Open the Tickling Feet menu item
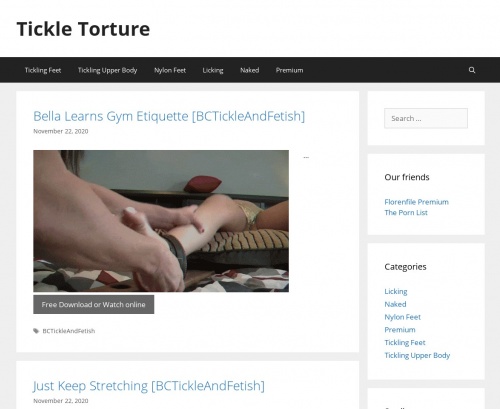The height and width of the screenshot is (409, 500). (x=43, y=70)
